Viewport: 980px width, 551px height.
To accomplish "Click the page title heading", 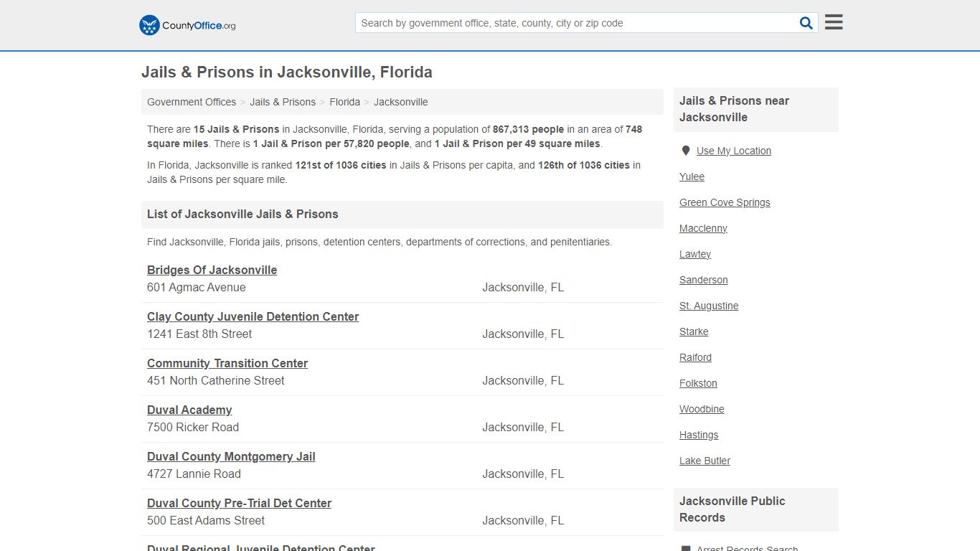I will coord(287,72).
